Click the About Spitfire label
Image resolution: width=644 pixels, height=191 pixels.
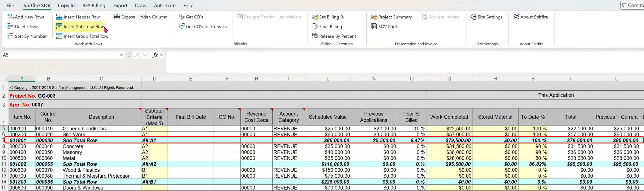(534, 17)
